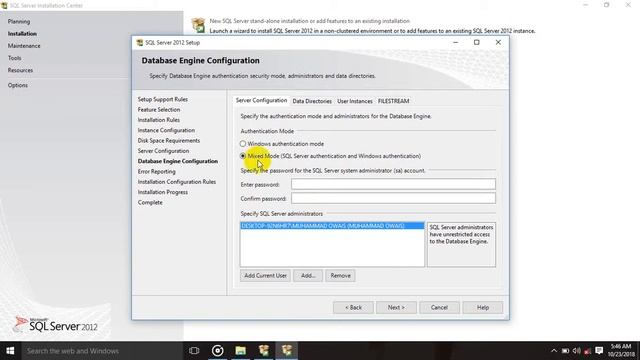Select Windows authentication mode radio button
This screenshot has height=360, width=640.
pyautogui.click(x=243, y=144)
